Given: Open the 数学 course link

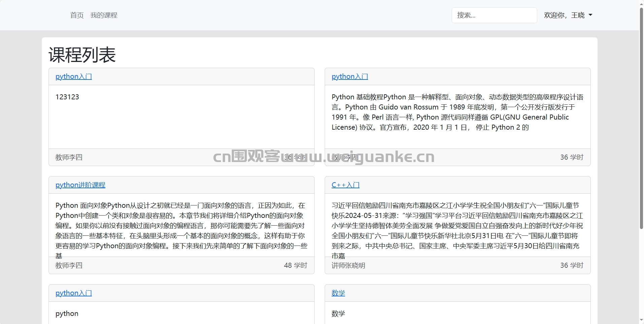Looking at the screenshot, I should (338, 293).
